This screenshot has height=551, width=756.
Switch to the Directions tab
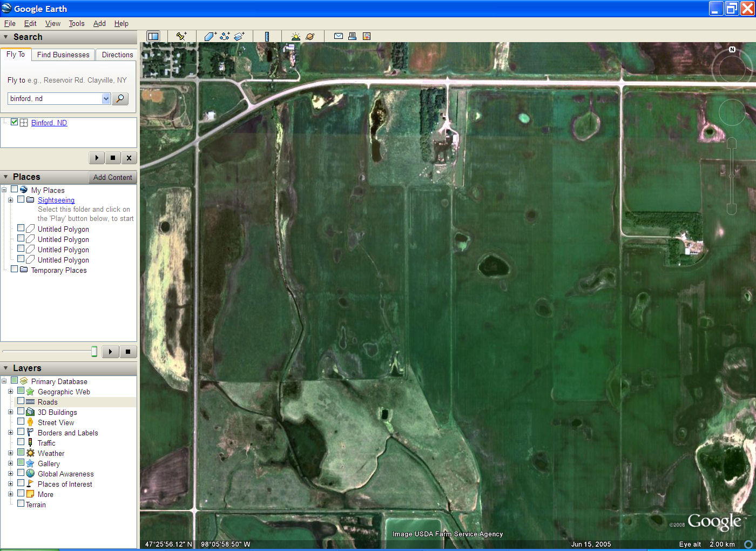pyautogui.click(x=117, y=55)
